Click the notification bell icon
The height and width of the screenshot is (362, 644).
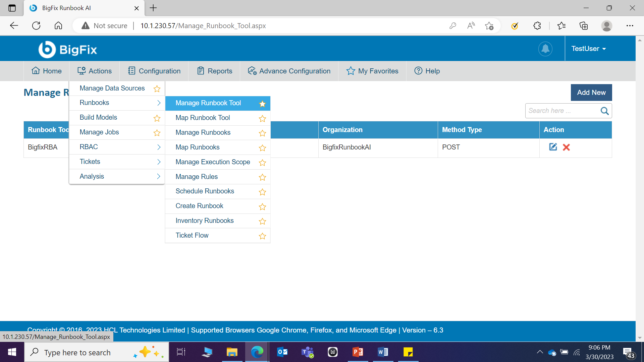click(545, 49)
